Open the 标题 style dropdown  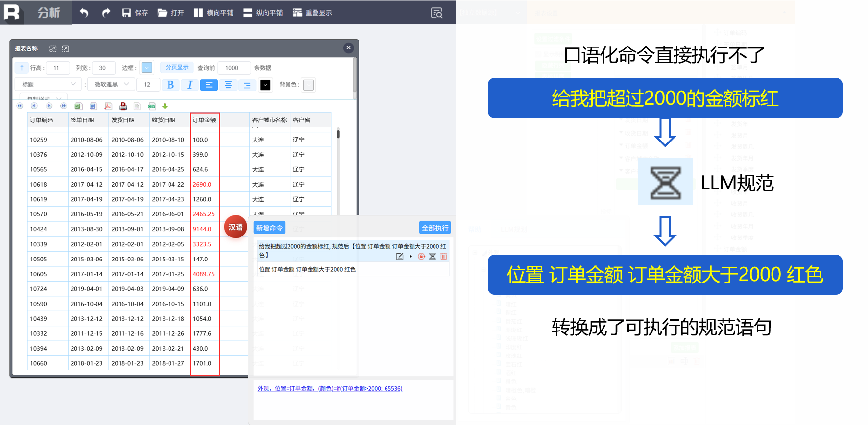[48, 84]
